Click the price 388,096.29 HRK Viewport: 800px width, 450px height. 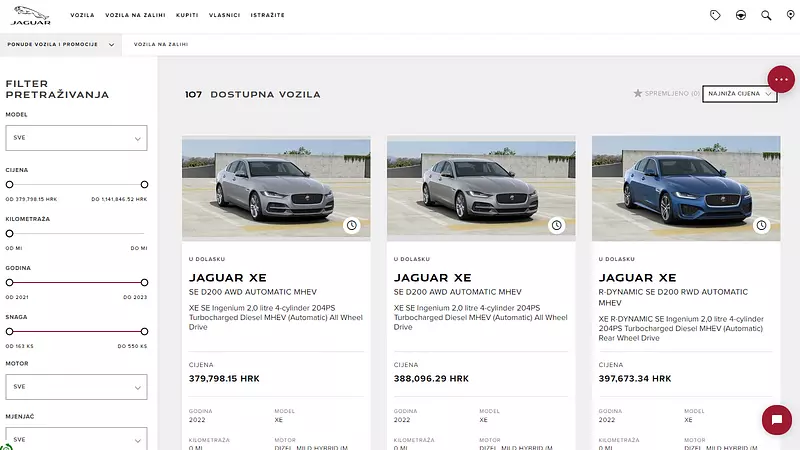pyautogui.click(x=431, y=379)
